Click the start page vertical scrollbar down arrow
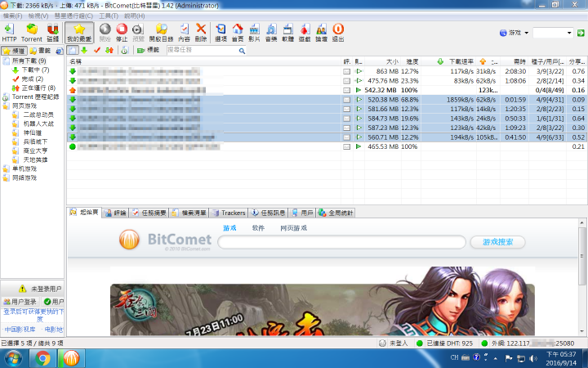Viewport: 588px width, 368px height. [x=582, y=331]
